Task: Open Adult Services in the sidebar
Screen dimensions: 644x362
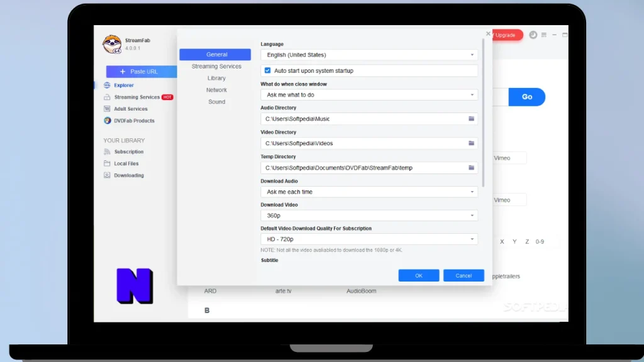Action: click(131, 109)
